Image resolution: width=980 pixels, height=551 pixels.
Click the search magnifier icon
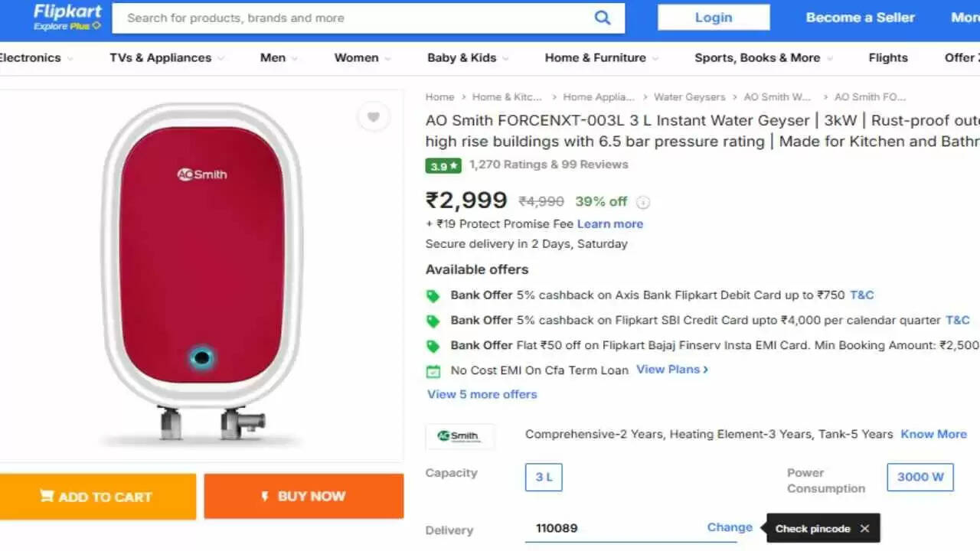click(603, 18)
